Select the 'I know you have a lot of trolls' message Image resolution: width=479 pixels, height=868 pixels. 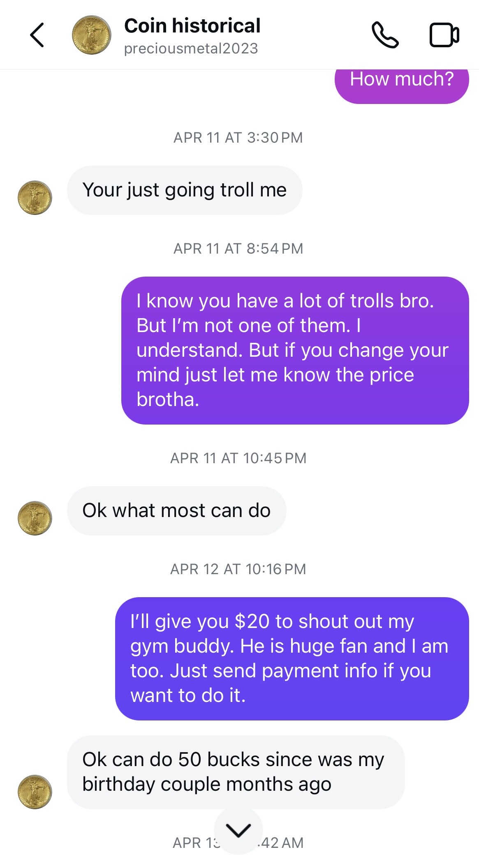295,350
